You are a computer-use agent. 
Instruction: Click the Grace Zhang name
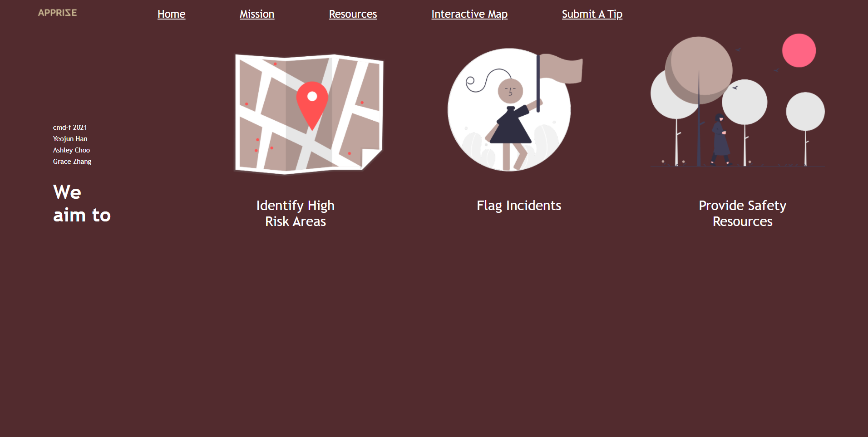click(72, 162)
